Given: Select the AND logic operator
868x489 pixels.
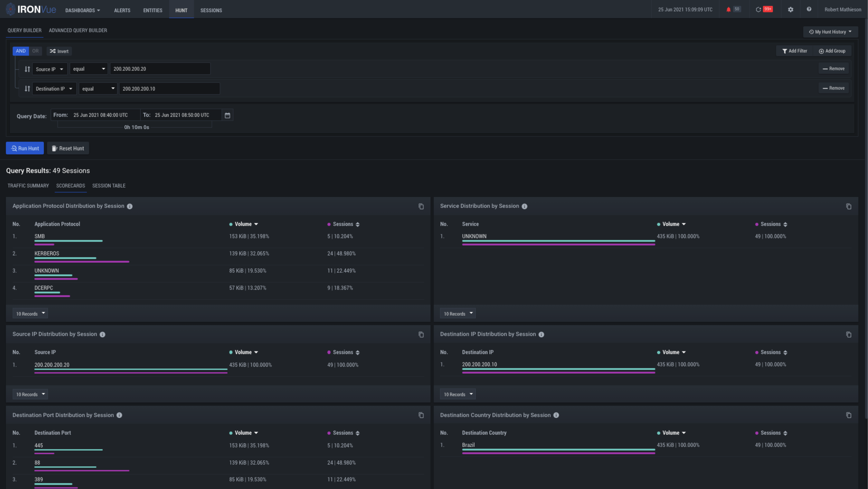Looking at the screenshot, I should pyautogui.click(x=21, y=51).
